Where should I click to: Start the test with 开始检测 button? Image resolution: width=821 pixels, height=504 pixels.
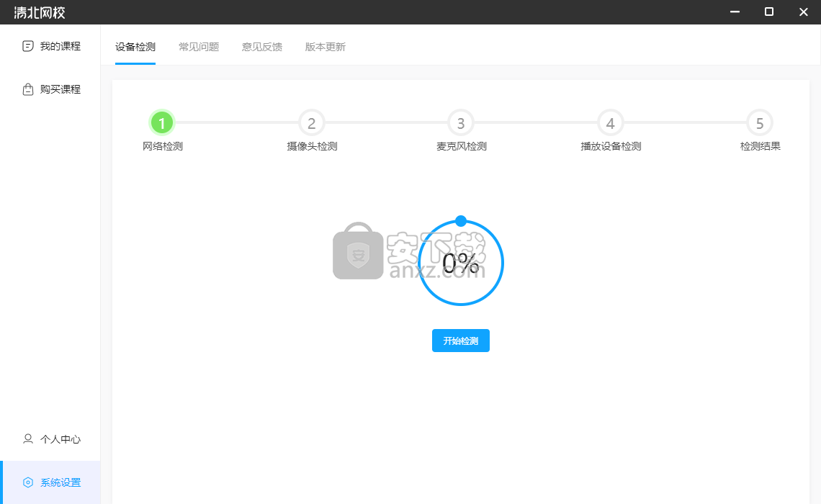coord(461,341)
